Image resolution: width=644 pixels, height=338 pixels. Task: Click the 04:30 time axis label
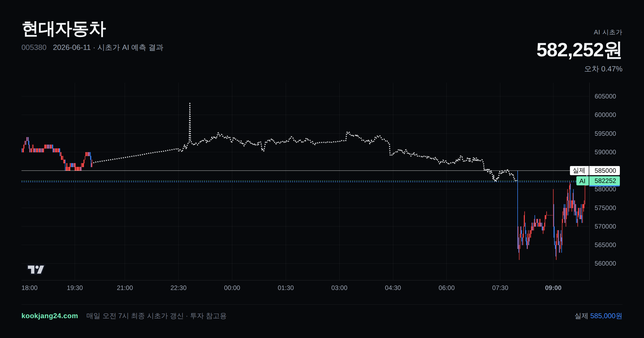(393, 288)
